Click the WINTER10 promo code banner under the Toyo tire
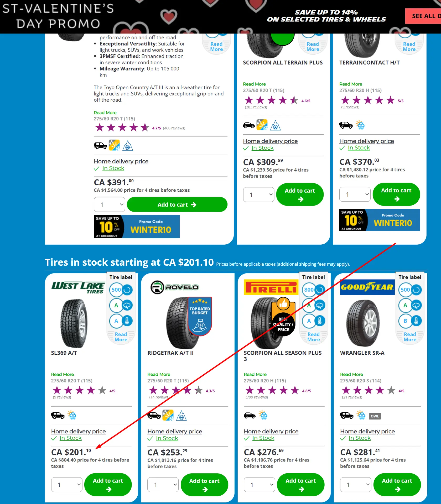441x504 pixels. tap(137, 227)
